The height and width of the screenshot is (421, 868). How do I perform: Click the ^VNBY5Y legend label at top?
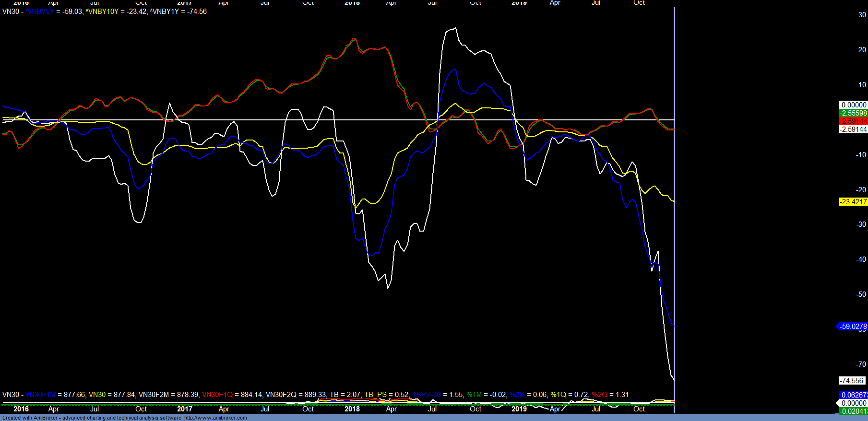(x=40, y=12)
